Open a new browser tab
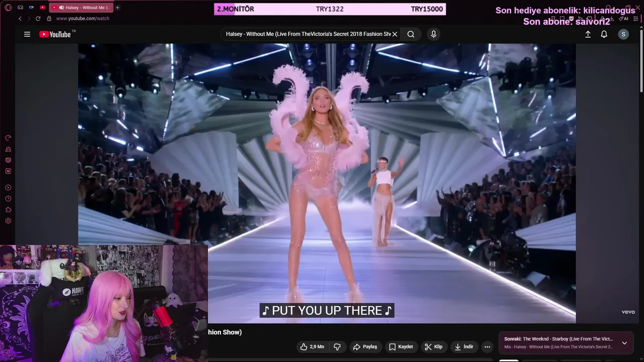 (117, 8)
